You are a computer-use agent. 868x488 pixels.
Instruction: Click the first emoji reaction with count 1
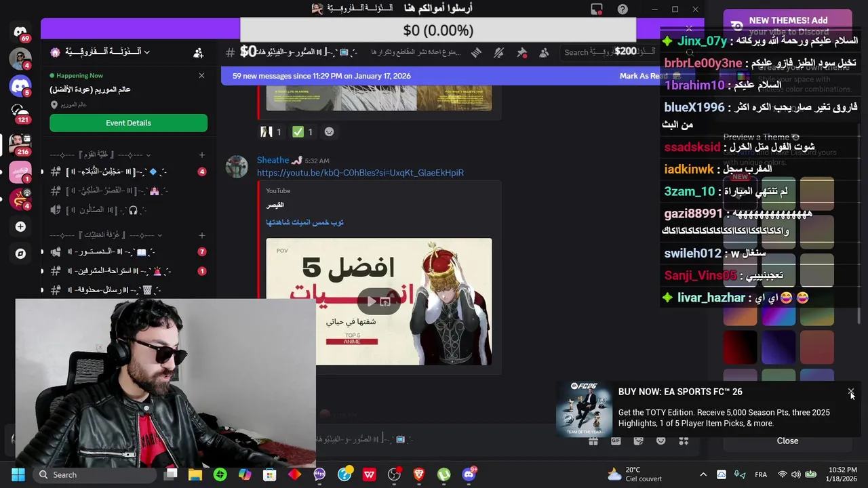(271, 132)
